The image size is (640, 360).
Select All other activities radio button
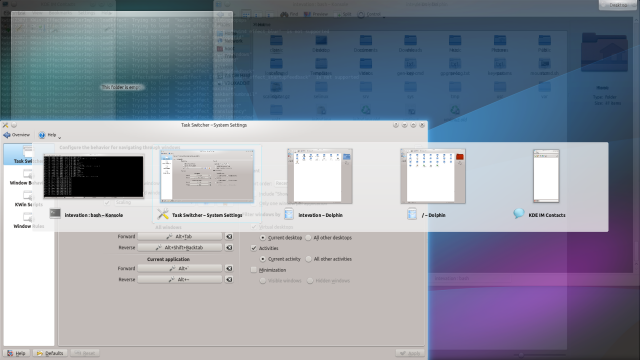(309, 259)
